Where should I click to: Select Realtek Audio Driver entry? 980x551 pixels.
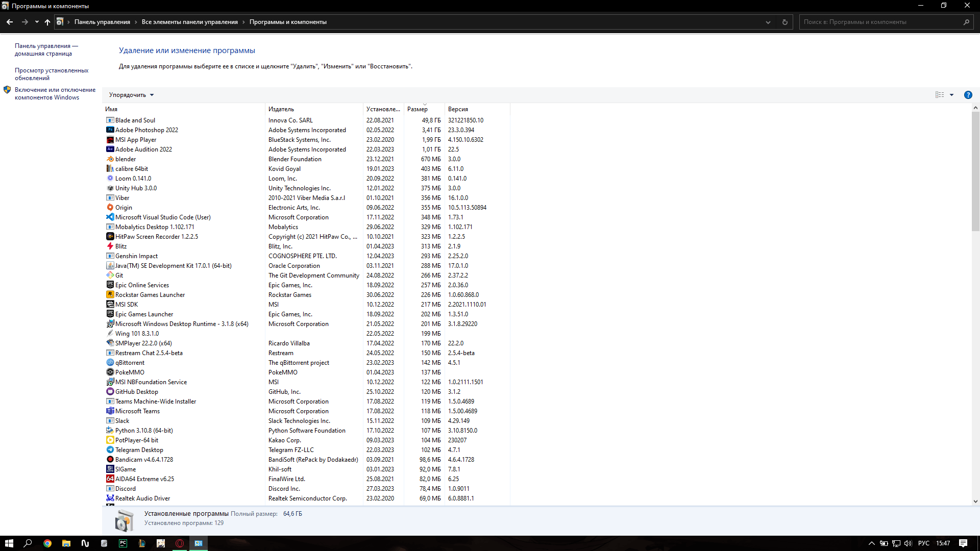click(306, 498)
